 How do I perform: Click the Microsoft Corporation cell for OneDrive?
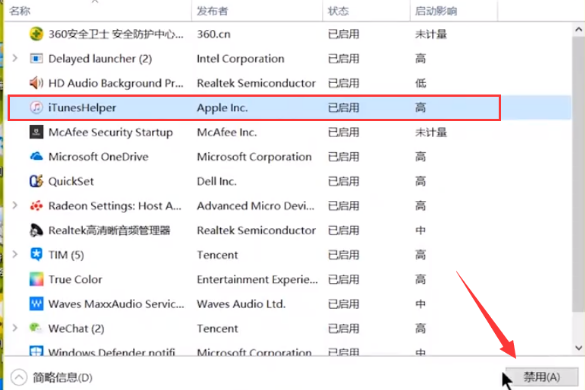click(254, 157)
